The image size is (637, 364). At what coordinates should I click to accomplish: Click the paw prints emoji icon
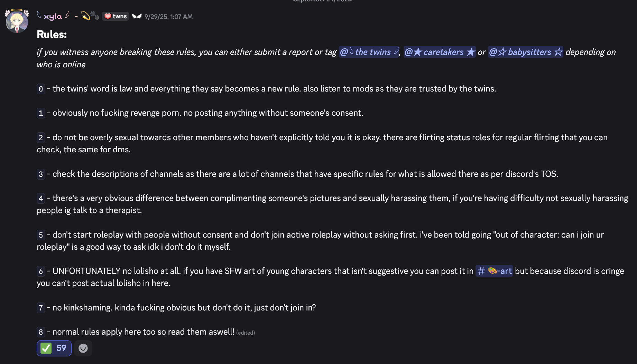click(x=95, y=16)
